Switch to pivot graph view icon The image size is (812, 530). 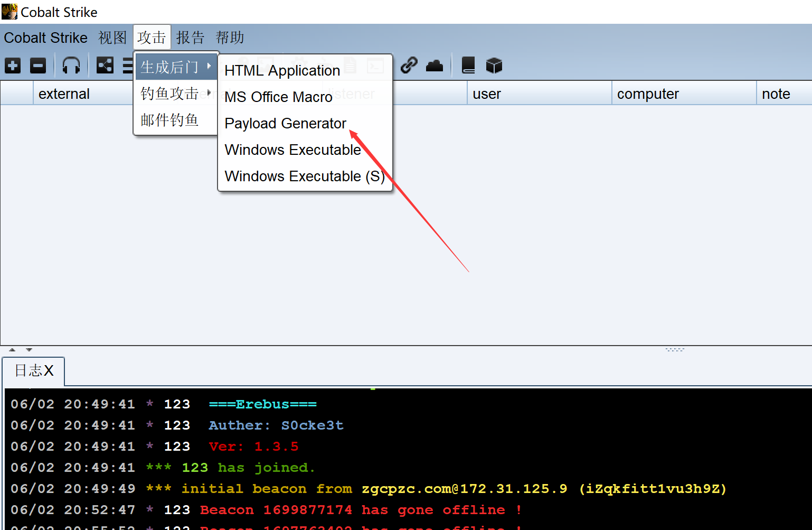click(x=105, y=66)
